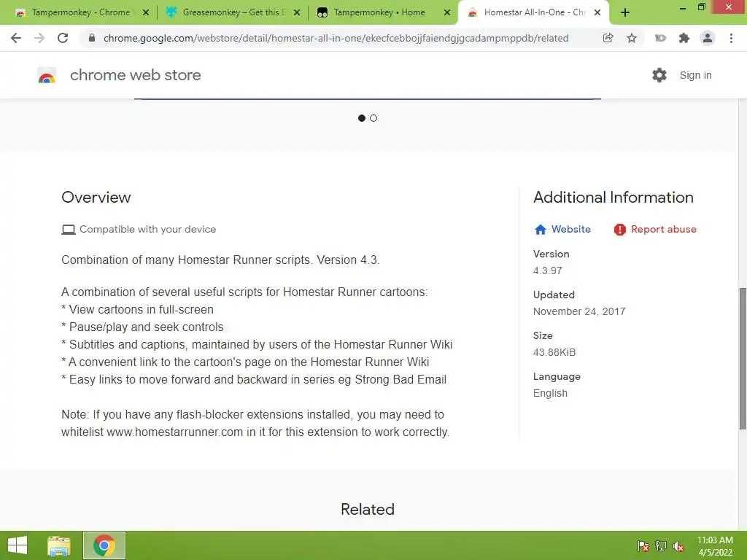Screen dimensions: 747x560
Task: Click the 'Related' section heading
Action: point(368,509)
